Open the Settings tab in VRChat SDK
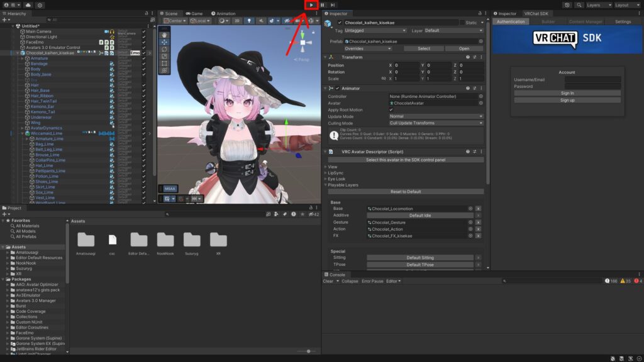644x362 pixels. point(623,21)
